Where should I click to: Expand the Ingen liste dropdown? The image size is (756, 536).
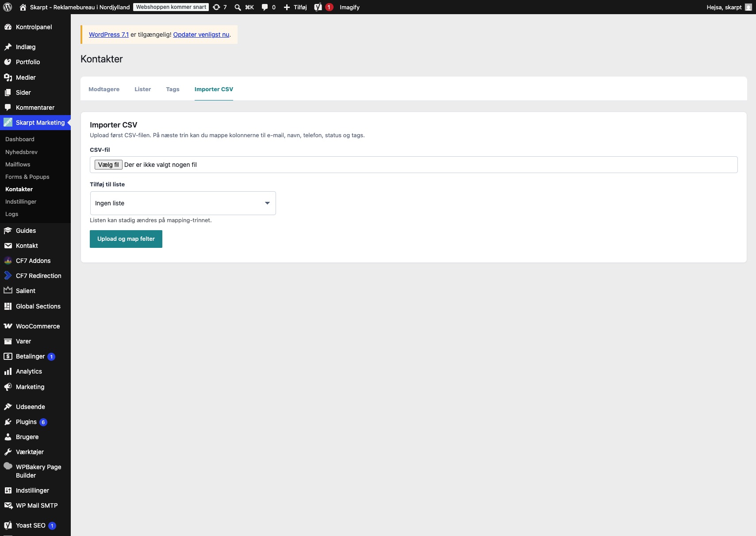[x=183, y=203]
